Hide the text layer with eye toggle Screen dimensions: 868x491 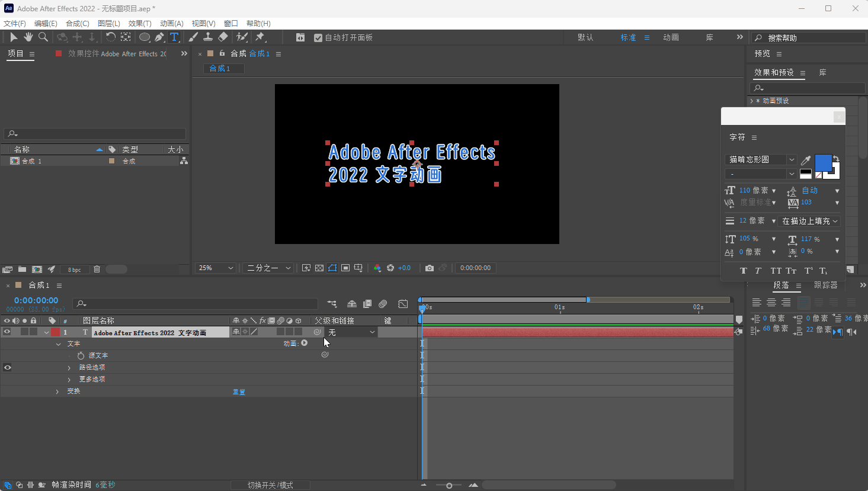coord(7,332)
